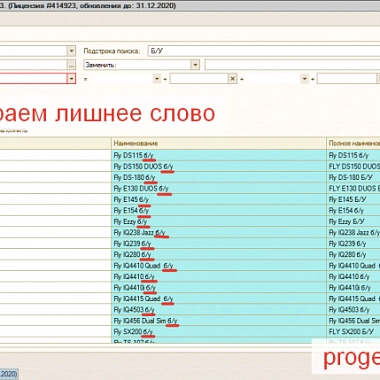The image size is (380, 380).
Task: Open the Заменить action dropdown
Action: [x=195, y=65]
